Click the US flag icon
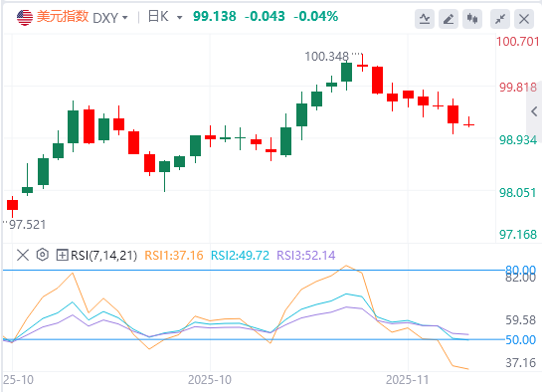 coord(25,17)
